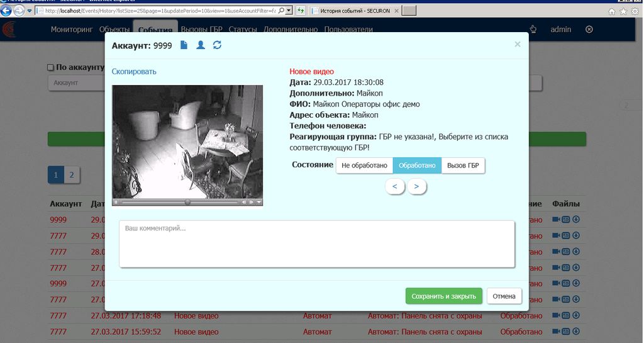Click the Скопировать link

point(134,72)
